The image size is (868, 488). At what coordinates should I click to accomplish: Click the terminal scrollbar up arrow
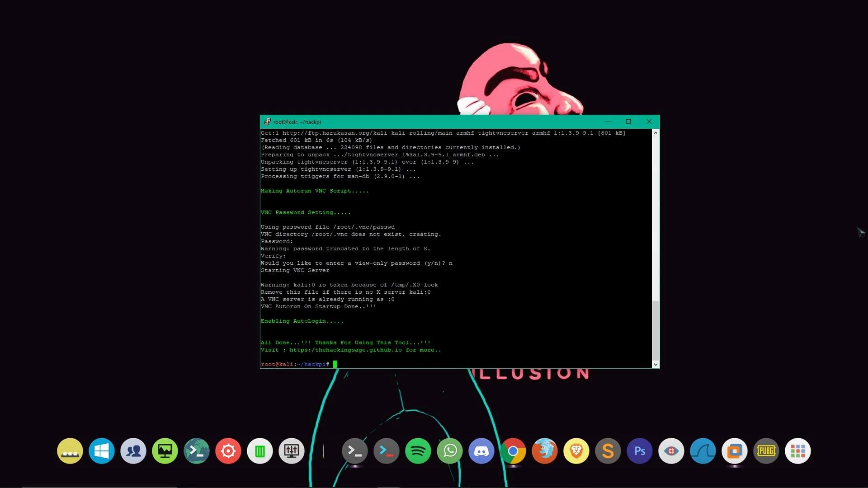pyautogui.click(x=656, y=133)
